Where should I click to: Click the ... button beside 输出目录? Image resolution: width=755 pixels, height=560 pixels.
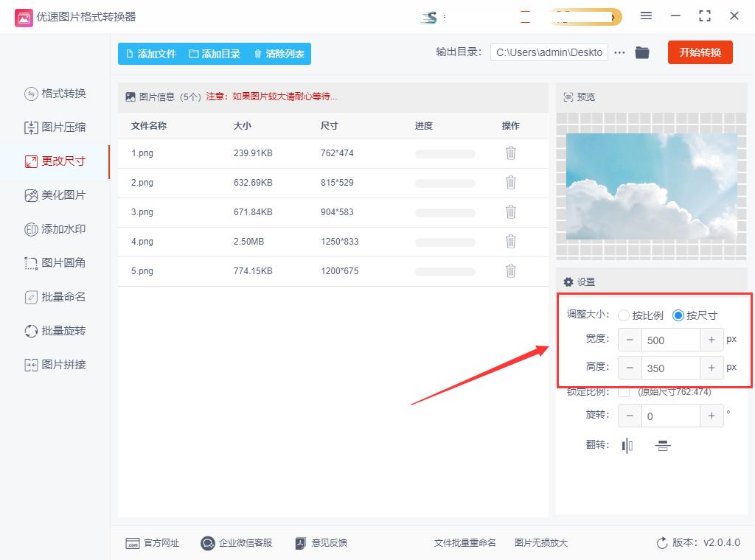click(619, 52)
